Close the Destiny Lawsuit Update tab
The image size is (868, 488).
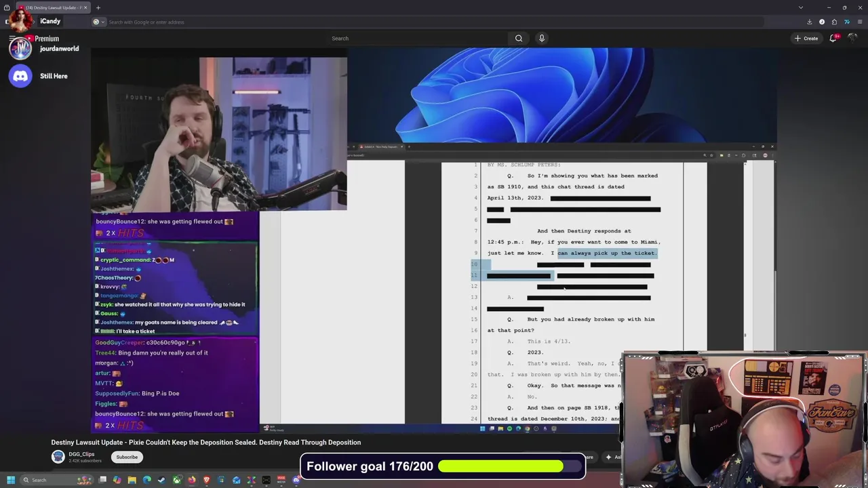point(85,7)
